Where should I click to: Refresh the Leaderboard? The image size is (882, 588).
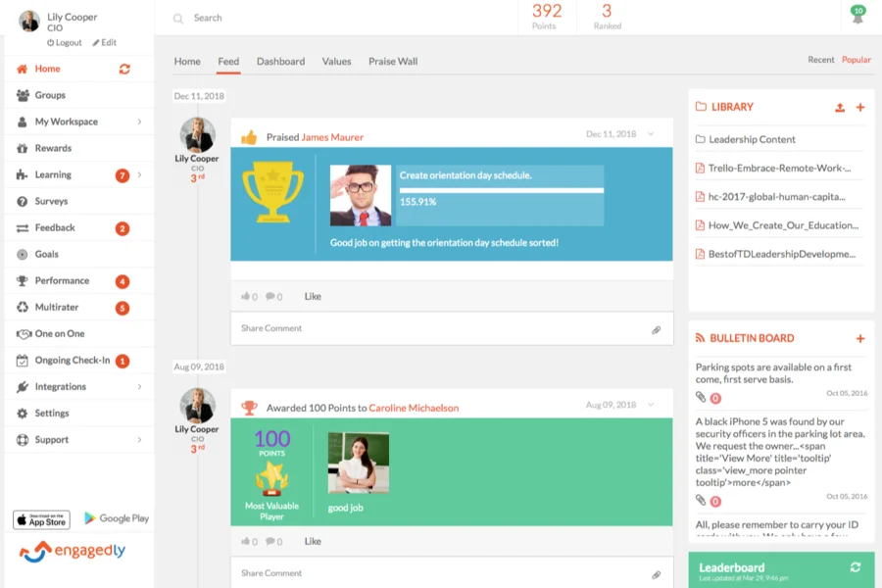click(856, 567)
